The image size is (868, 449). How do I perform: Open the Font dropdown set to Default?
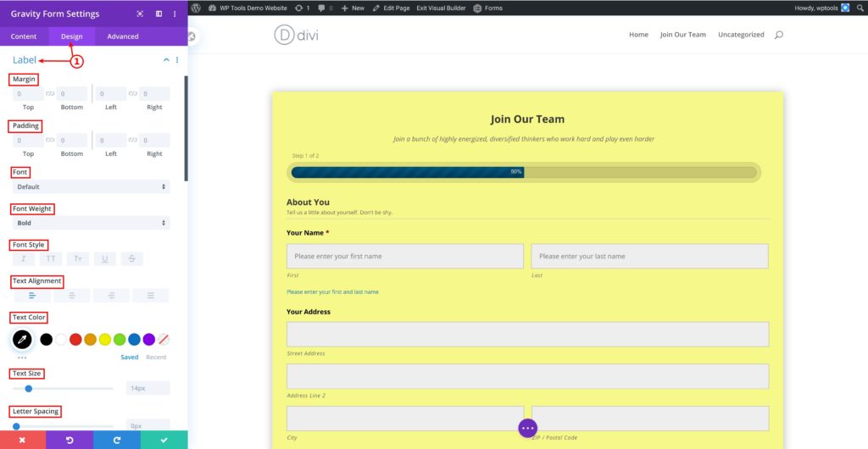tap(91, 186)
